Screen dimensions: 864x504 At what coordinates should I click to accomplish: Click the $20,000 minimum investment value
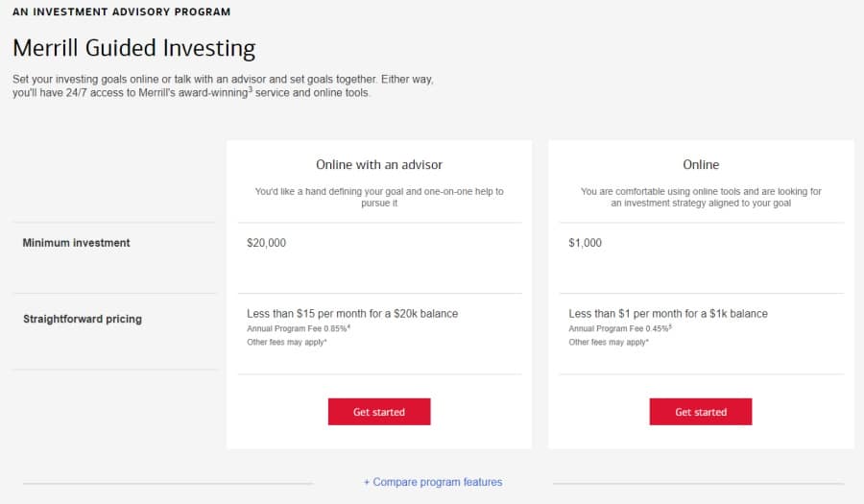coord(266,243)
